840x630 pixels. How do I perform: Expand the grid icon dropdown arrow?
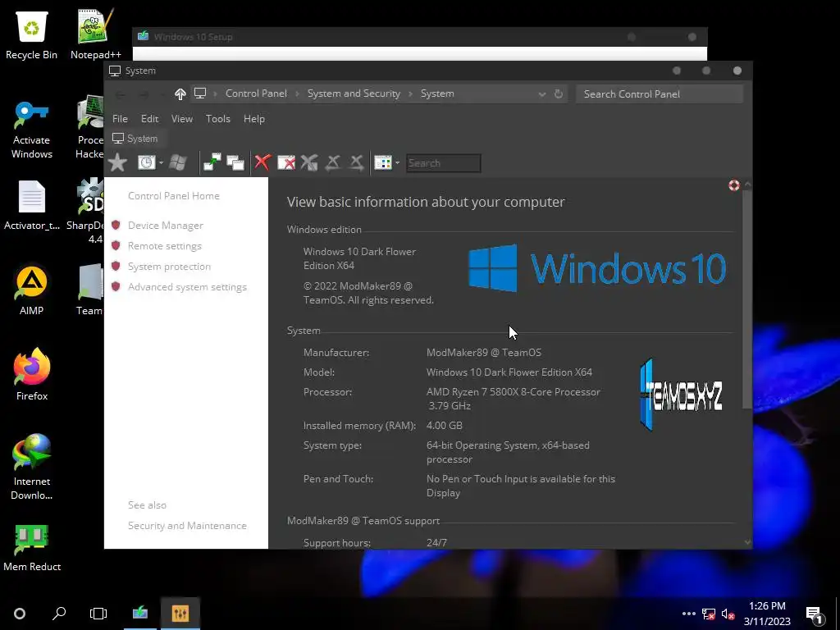398,163
